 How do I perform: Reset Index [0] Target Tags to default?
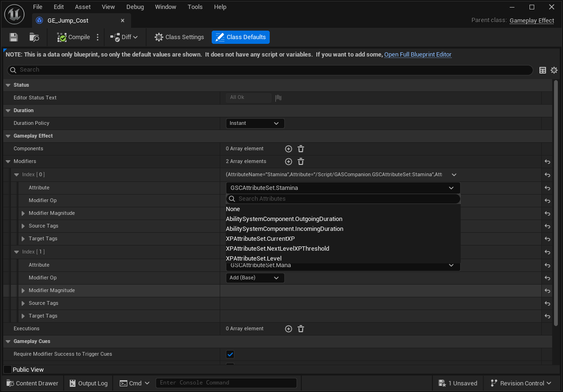(x=547, y=239)
